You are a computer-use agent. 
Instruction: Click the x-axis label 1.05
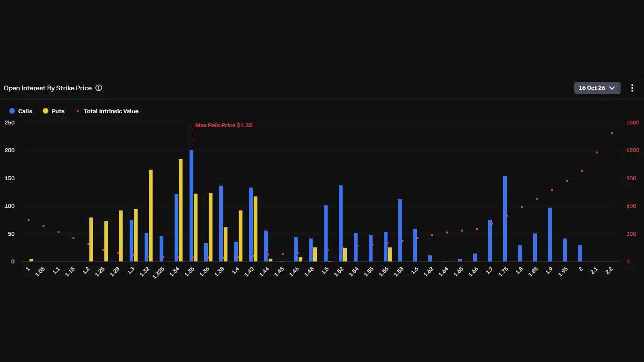coord(40,271)
